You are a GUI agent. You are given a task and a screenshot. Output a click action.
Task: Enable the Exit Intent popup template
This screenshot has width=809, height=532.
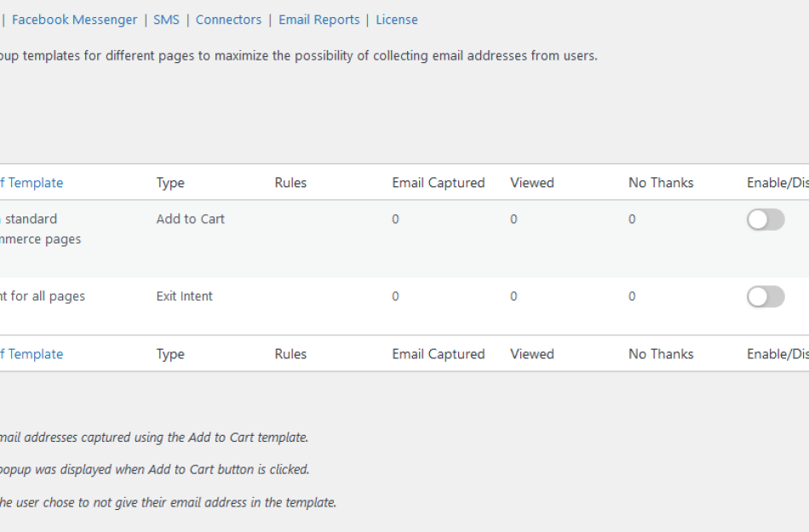coord(765,296)
